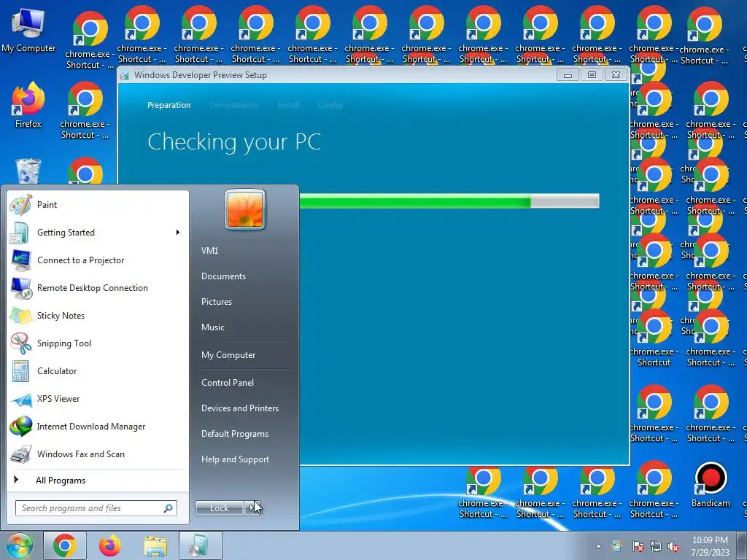The height and width of the screenshot is (560, 747).
Task: Click the muted volume tray icon
Action: point(673,547)
